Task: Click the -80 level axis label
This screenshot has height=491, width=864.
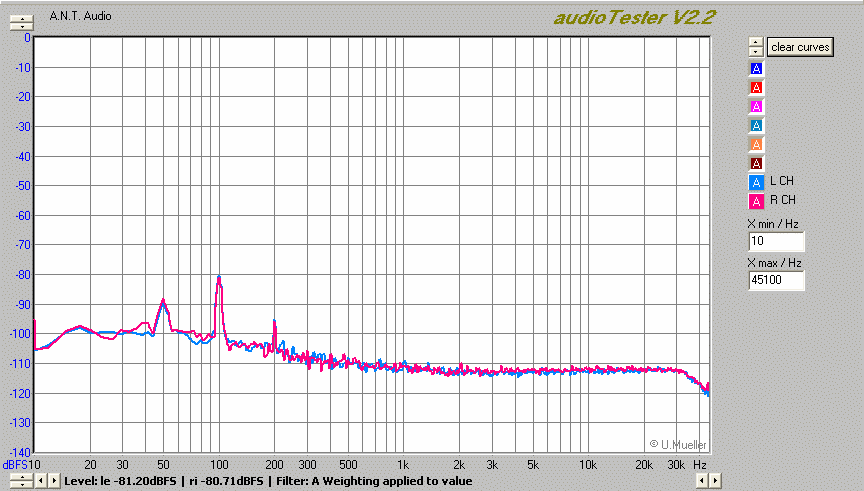Action: pos(23,274)
